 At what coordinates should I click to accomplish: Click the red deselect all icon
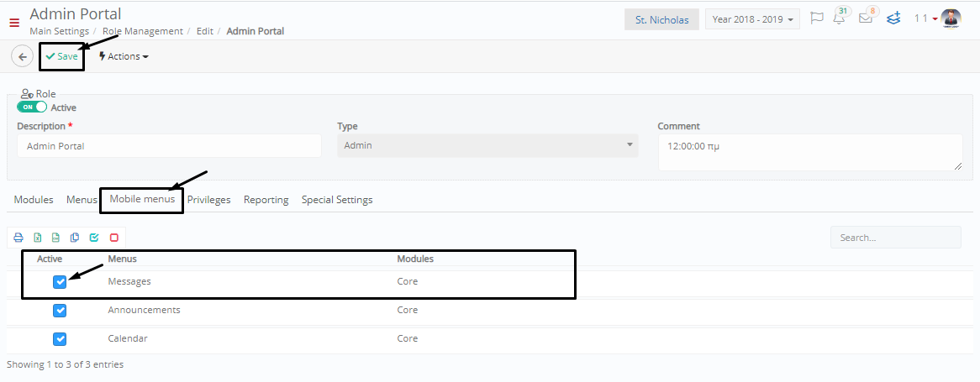[x=113, y=238]
